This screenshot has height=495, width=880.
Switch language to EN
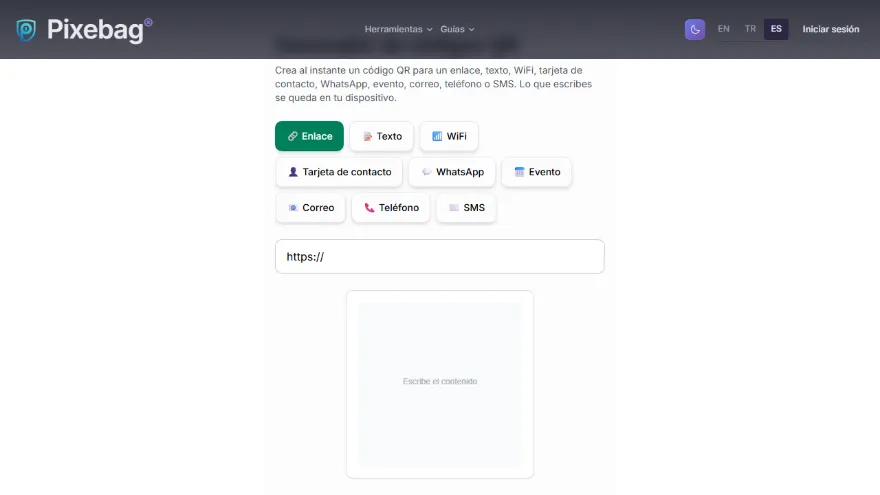coord(723,29)
